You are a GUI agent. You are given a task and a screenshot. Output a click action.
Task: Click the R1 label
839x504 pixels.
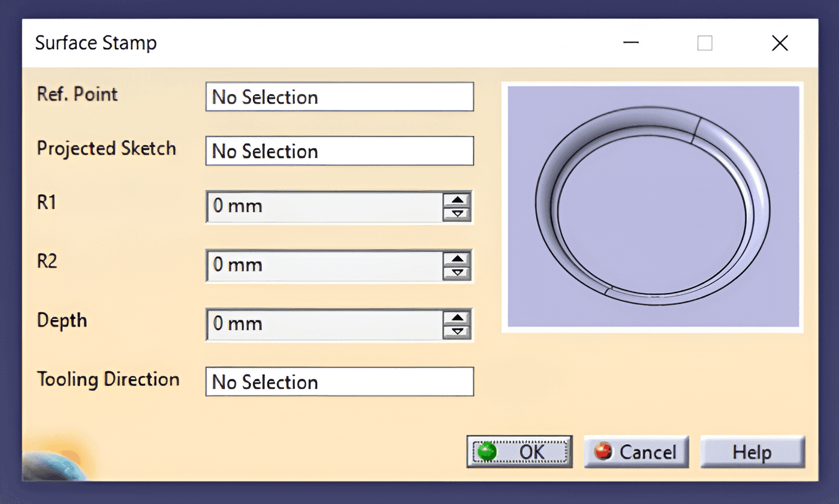tap(46, 203)
